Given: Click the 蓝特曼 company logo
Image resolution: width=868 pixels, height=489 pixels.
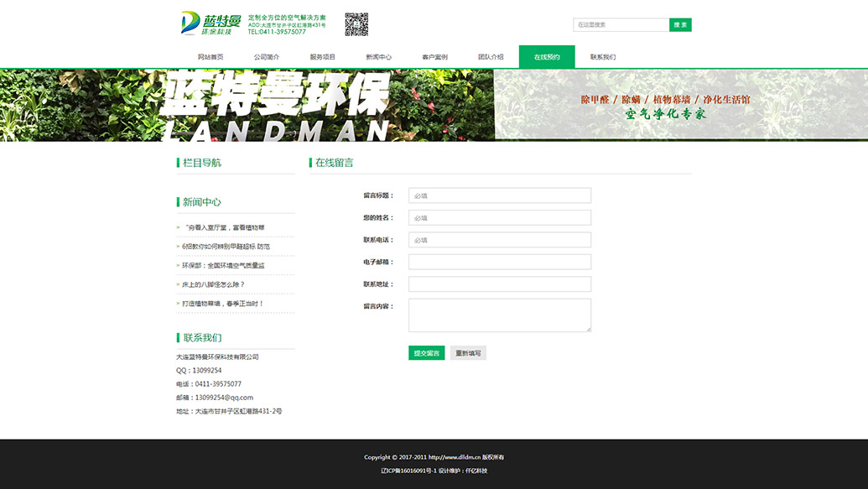Looking at the screenshot, I should click(x=211, y=23).
